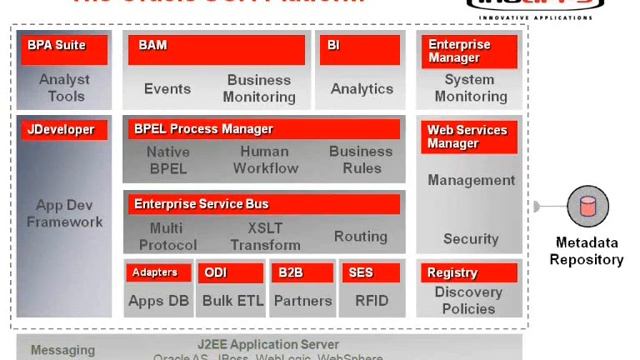Viewport: 640px width, 360px height.
Task: Select the Registry red label
Action: click(469, 273)
